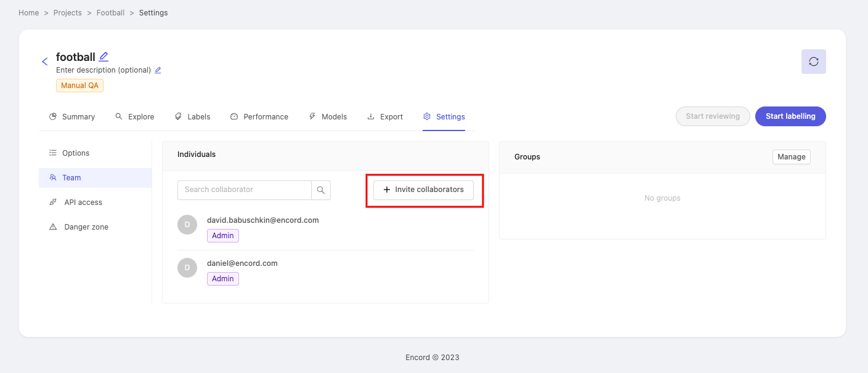Click avatar of david.babuschkin@encord.com
The width and height of the screenshot is (868, 373).
[187, 225]
